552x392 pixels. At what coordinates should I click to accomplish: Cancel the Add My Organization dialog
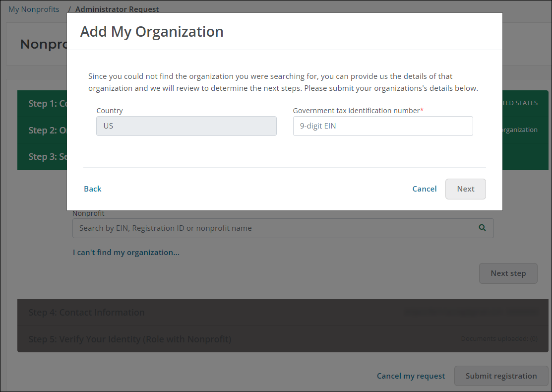click(x=425, y=189)
